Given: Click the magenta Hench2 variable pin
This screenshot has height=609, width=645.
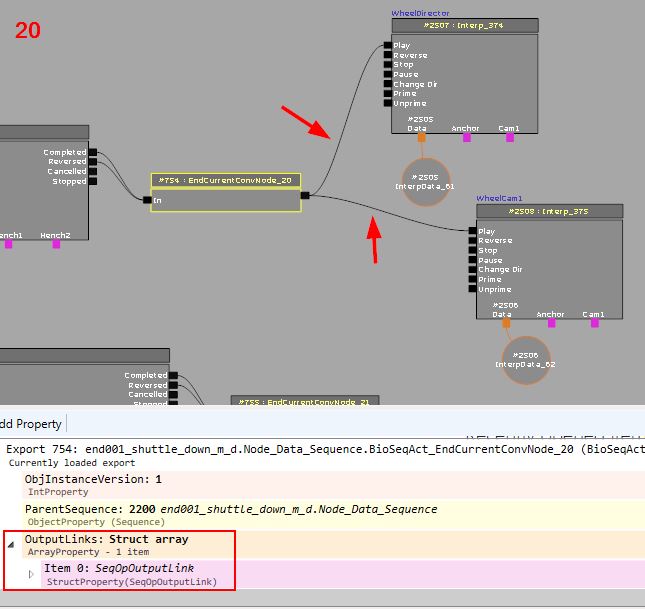Looking at the screenshot, I should click(56, 244).
